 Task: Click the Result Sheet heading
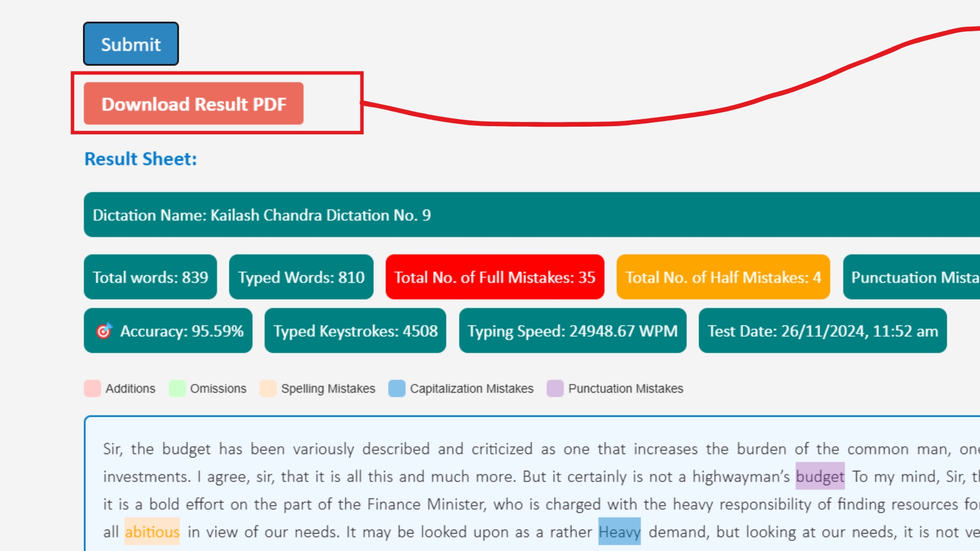(x=139, y=159)
